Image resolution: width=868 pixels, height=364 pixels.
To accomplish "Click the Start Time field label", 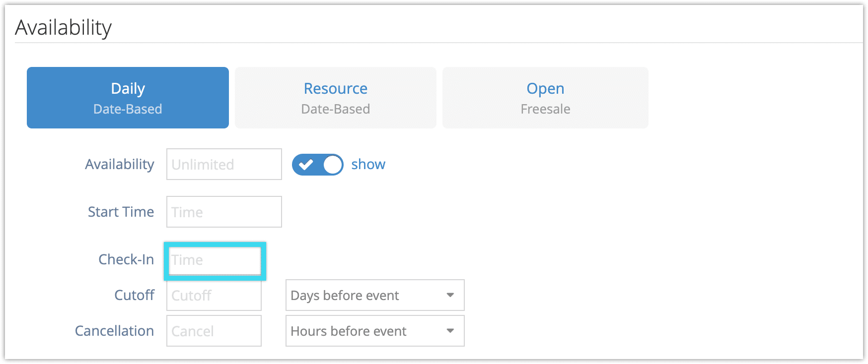I will (121, 212).
